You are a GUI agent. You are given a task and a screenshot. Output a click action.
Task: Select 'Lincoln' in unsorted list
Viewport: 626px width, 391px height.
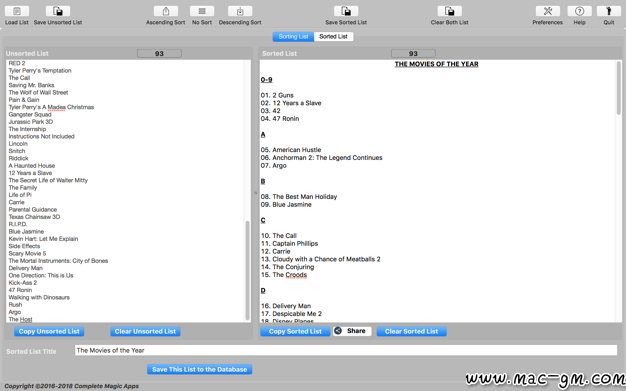(x=18, y=144)
